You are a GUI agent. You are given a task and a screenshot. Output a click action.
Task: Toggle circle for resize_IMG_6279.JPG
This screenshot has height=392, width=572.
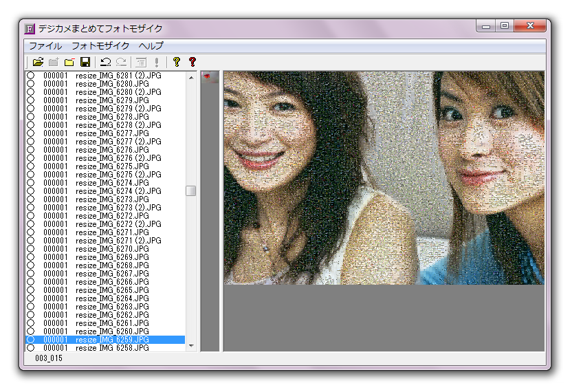[x=31, y=100]
